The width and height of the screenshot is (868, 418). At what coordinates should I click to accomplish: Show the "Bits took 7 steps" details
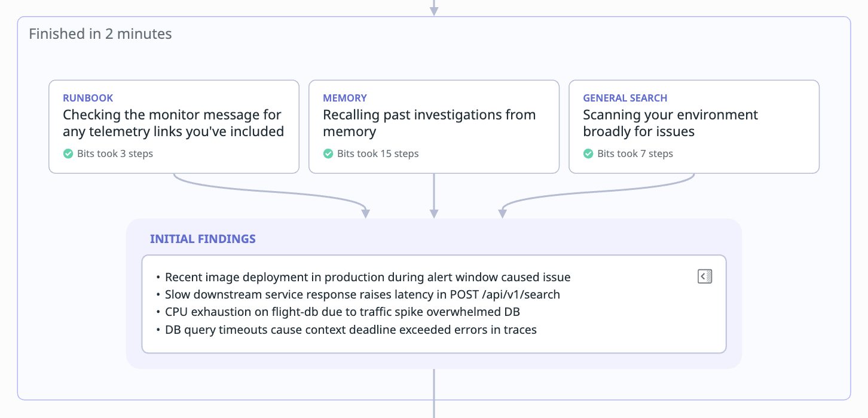[x=635, y=154]
